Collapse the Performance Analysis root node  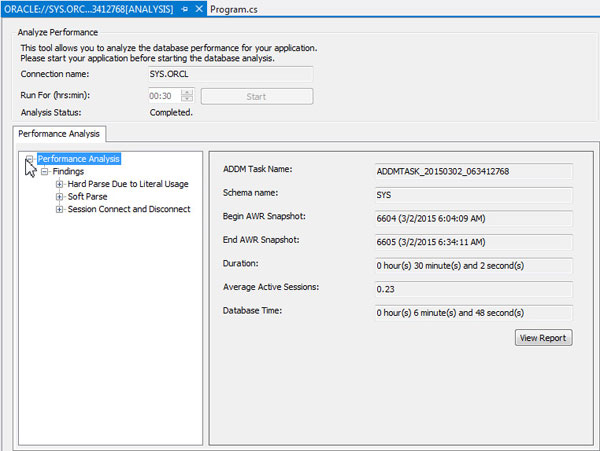29,159
